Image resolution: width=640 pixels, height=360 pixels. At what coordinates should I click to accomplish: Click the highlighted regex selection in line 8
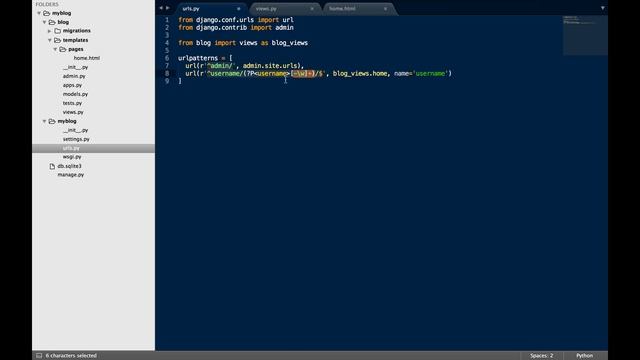click(302, 73)
